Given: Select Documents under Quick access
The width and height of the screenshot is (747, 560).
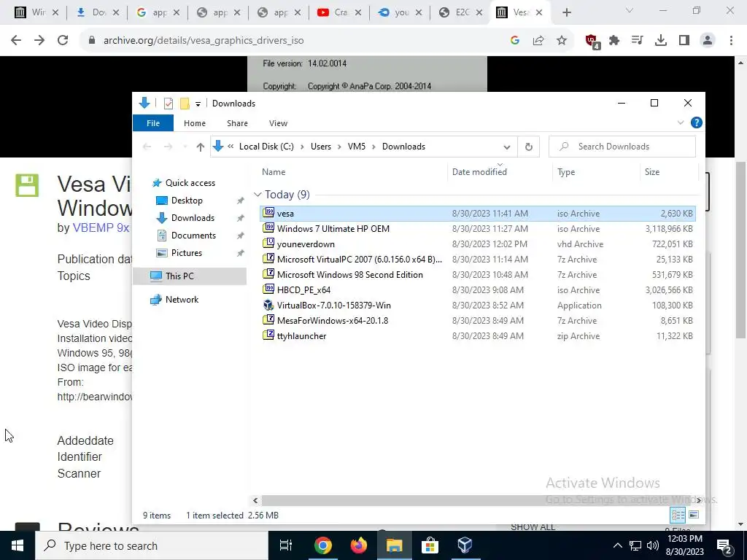Looking at the screenshot, I should point(193,236).
